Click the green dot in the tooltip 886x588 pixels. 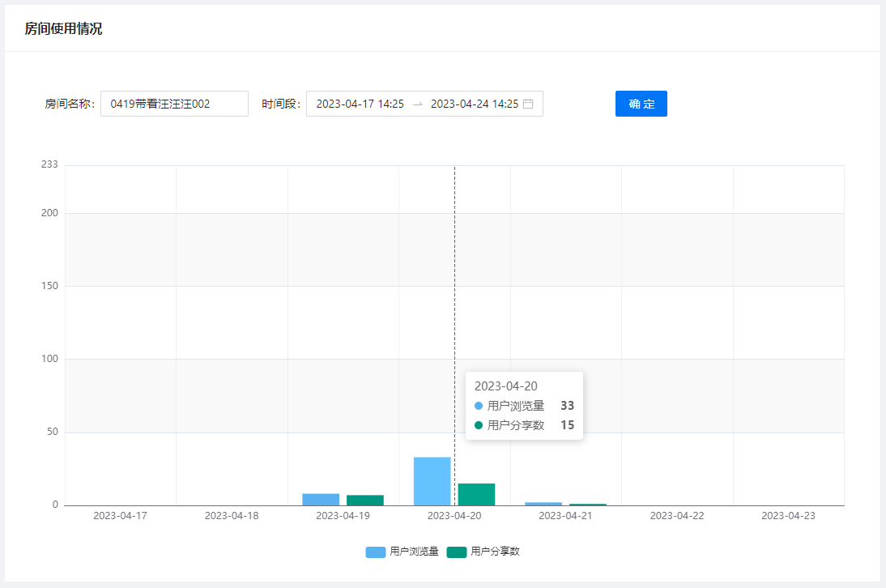coord(479,425)
